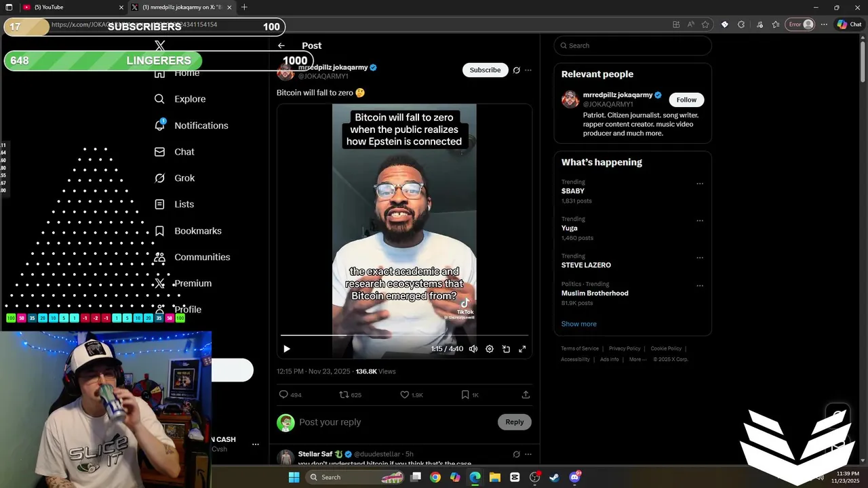This screenshot has height=488, width=868.
Task: Open Chat in the X sidebar
Action: (174, 152)
